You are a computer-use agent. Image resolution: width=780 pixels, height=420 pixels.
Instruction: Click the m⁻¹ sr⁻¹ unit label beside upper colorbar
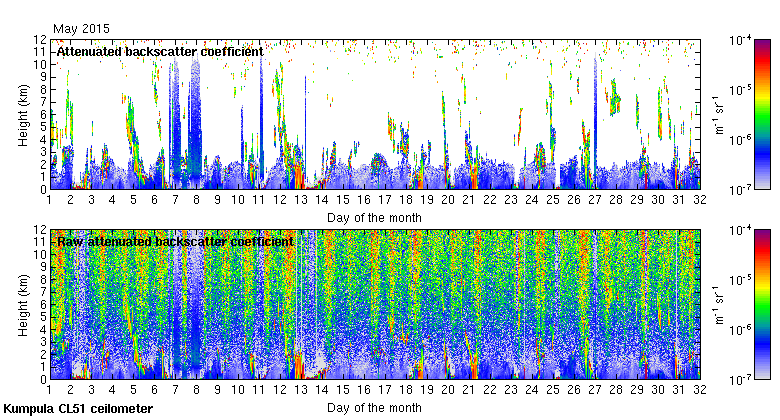(x=719, y=115)
